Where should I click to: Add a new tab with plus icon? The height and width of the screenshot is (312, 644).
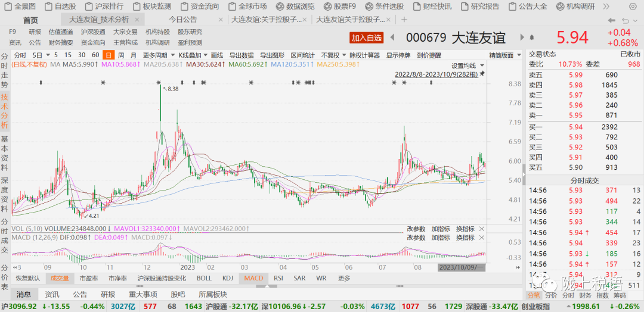point(404,19)
